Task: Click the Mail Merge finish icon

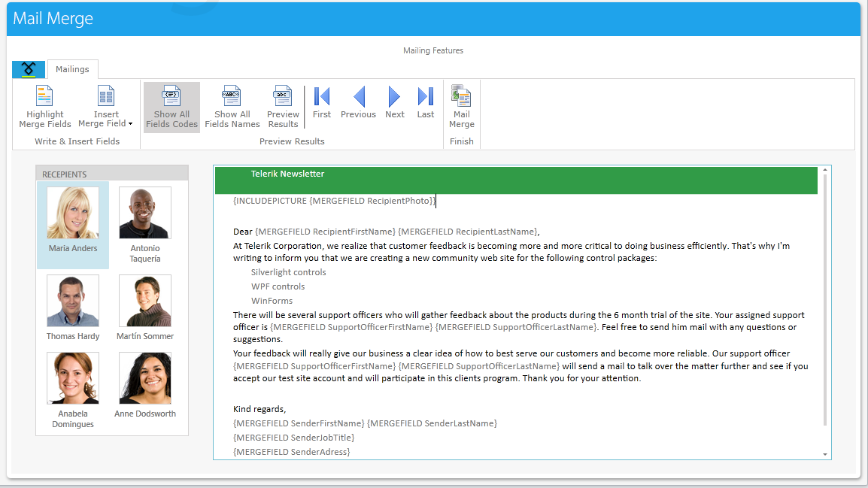Action: point(461,95)
